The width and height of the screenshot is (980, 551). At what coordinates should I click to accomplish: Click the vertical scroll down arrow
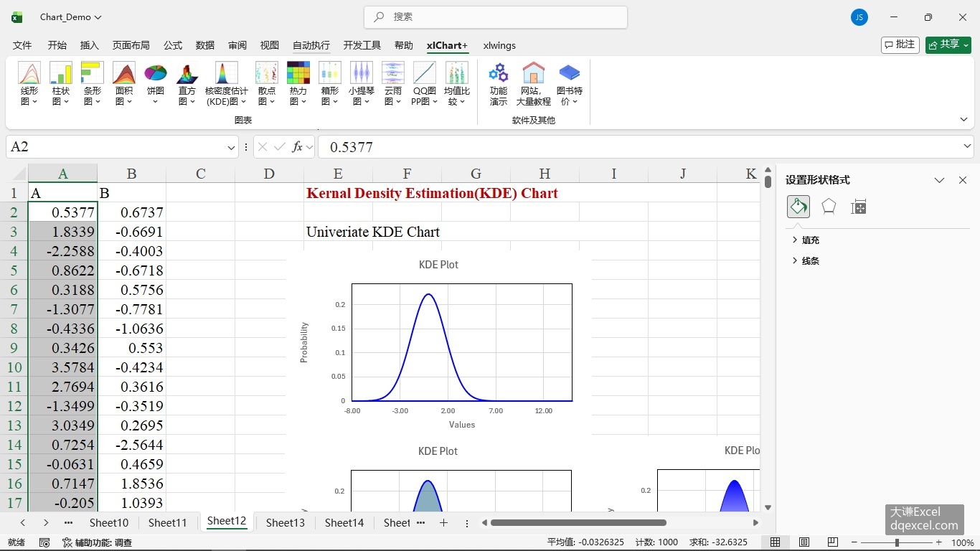pos(768,507)
